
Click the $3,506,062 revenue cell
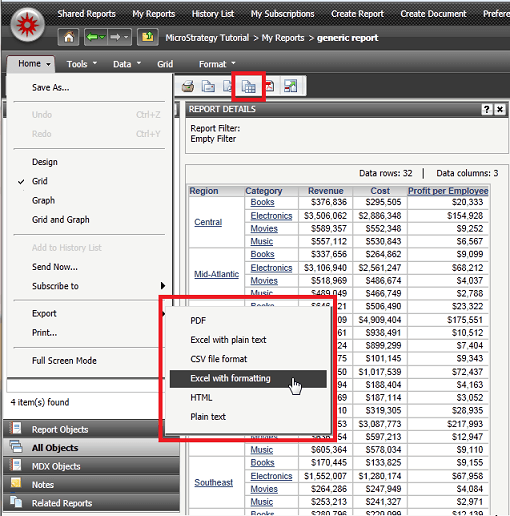325,216
